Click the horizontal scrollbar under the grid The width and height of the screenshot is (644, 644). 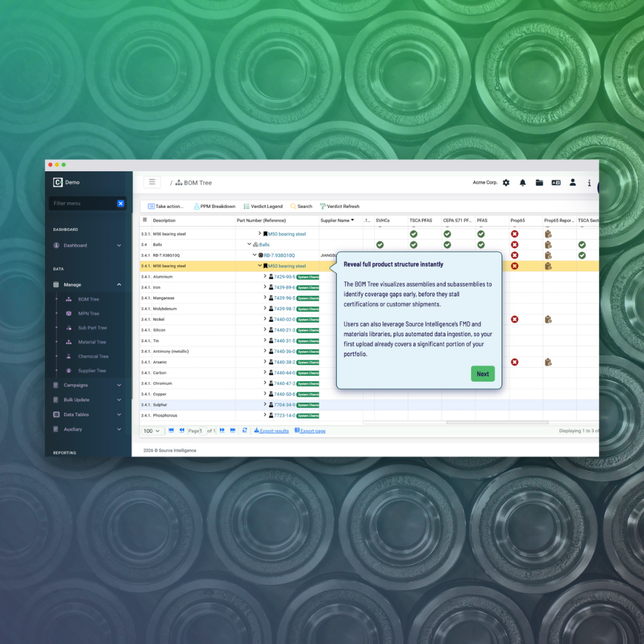point(497,422)
